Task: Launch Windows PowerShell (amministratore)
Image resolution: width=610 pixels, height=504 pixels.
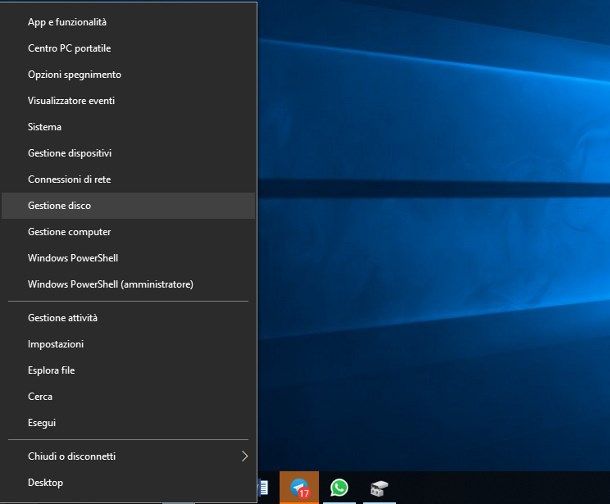Action: coord(128,284)
